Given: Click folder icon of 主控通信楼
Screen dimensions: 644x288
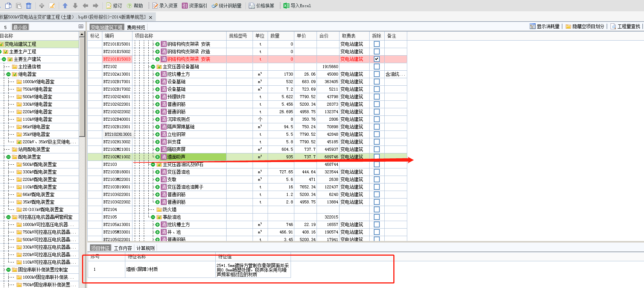Looking at the screenshot, I should 15,67.
